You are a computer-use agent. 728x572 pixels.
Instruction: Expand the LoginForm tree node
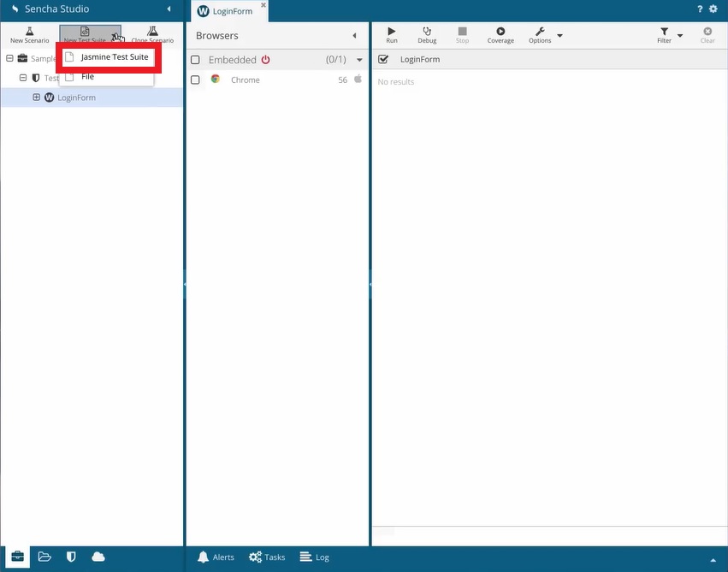coord(37,97)
